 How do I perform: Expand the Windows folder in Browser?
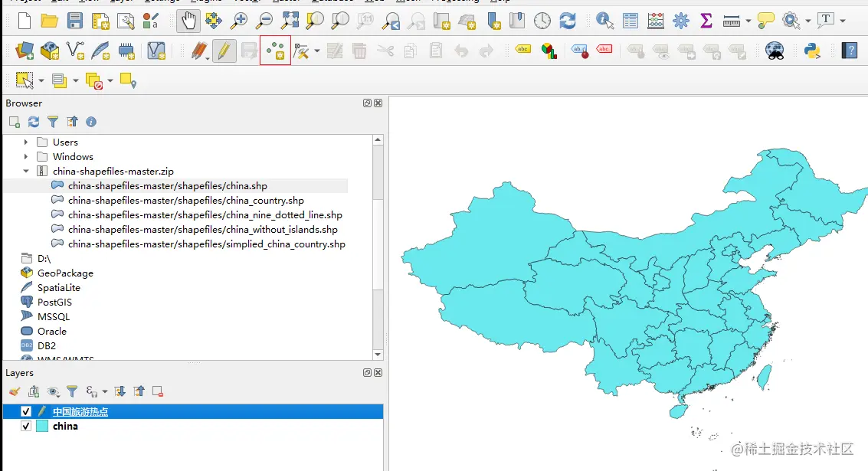pos(25,157)
